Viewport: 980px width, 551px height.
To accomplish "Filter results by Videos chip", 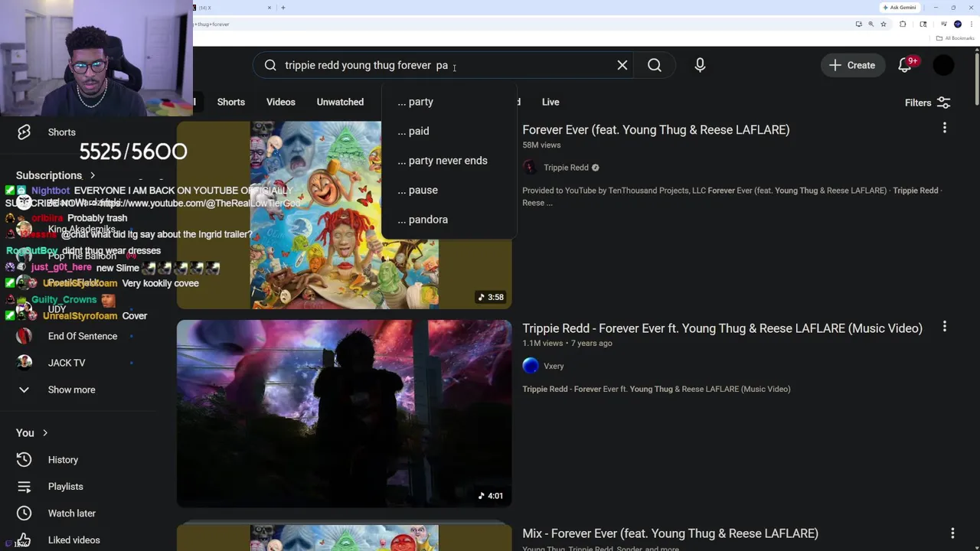I will click(280, 102).
